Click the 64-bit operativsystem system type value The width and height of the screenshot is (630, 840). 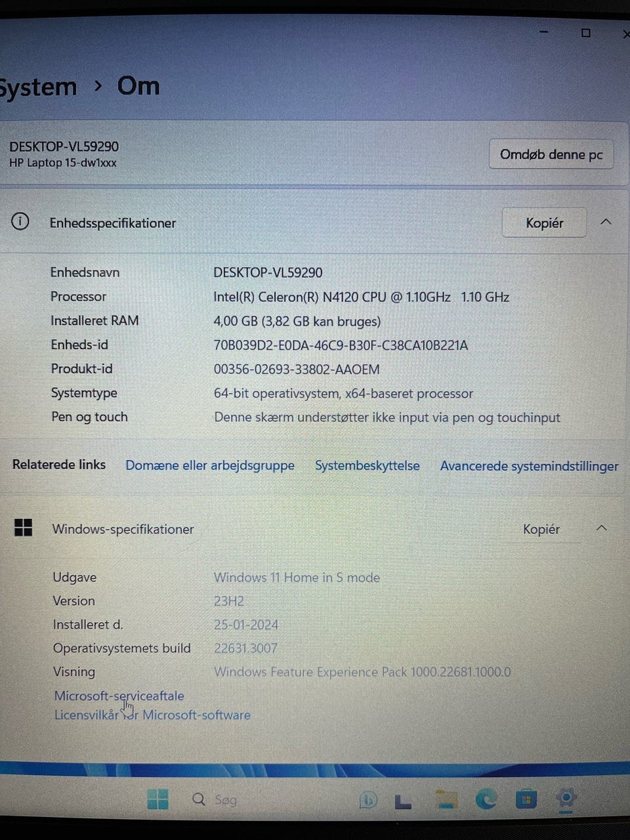coord(343,394)
